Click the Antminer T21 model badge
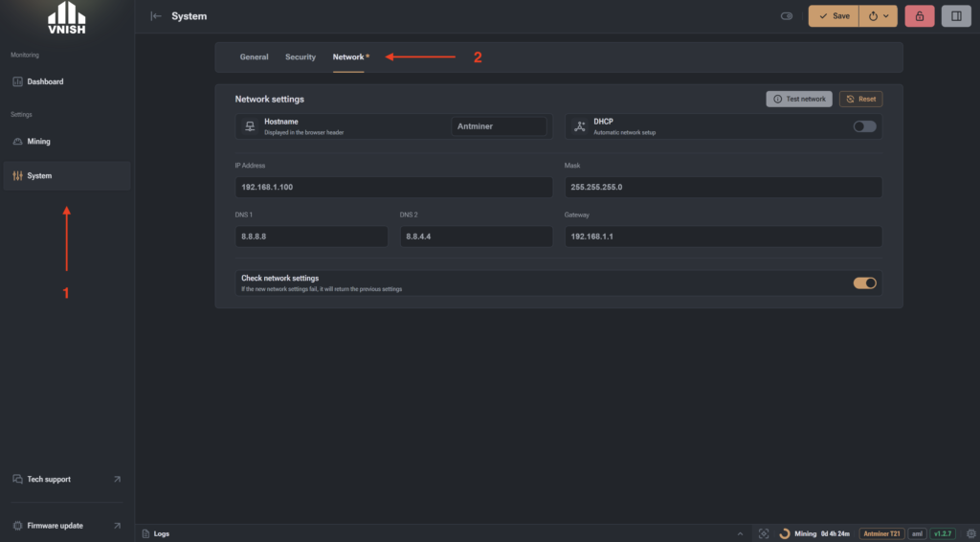Screen dimensions: 980x542 [x=881, y=534]
